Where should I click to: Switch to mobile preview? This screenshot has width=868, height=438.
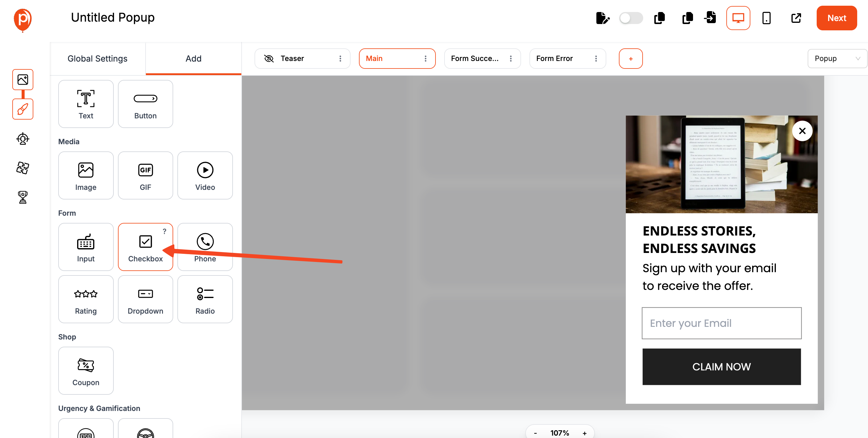tap(766, 18)
